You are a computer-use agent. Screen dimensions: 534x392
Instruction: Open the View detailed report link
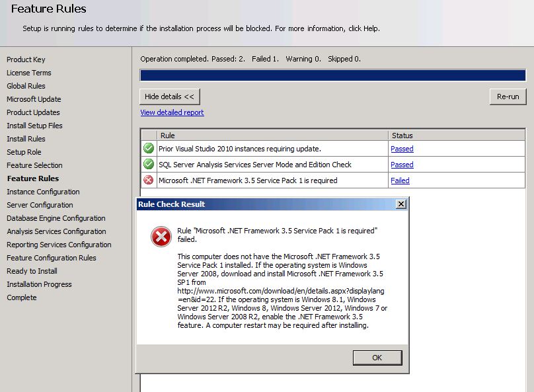click(x=172, y=112)
